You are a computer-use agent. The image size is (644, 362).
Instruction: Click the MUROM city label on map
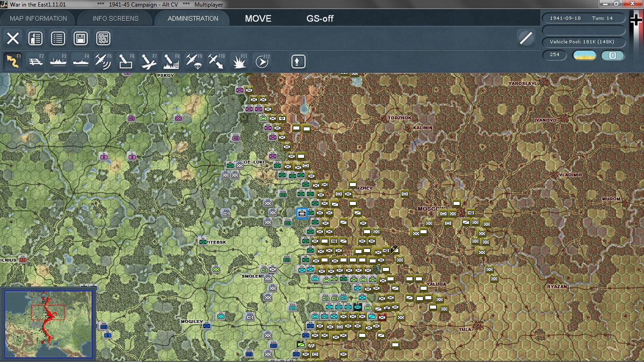tap(611, 199)
